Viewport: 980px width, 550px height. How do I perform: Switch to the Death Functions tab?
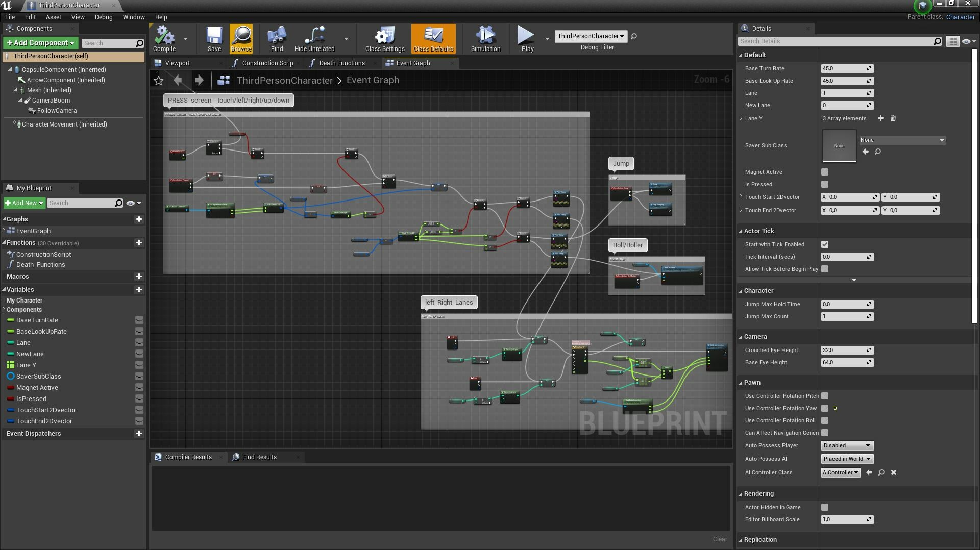pyautogui.click(x=341, y=63)
